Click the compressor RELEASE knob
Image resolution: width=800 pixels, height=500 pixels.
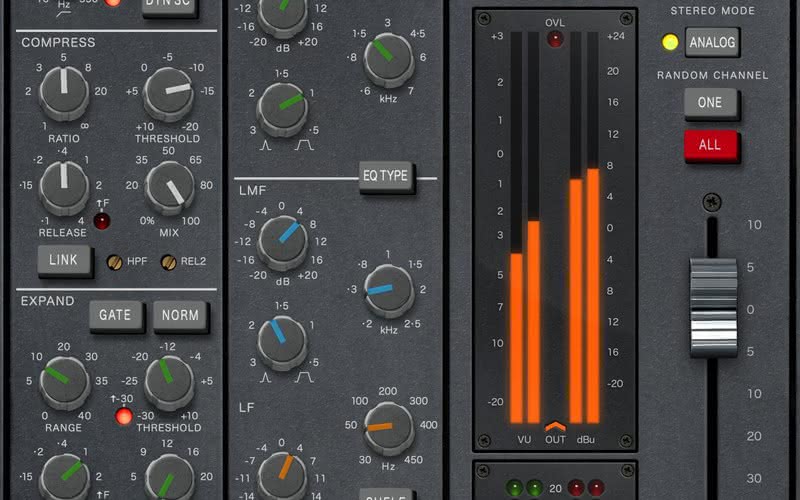[64, 188]
